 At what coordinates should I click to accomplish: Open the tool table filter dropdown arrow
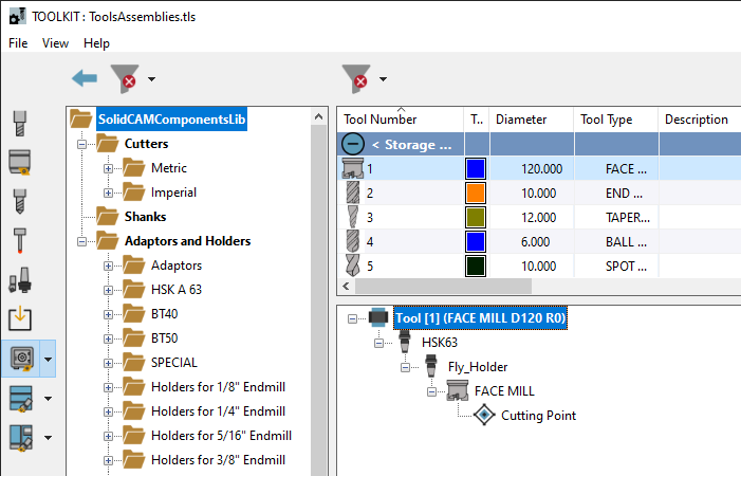point(383,79)
